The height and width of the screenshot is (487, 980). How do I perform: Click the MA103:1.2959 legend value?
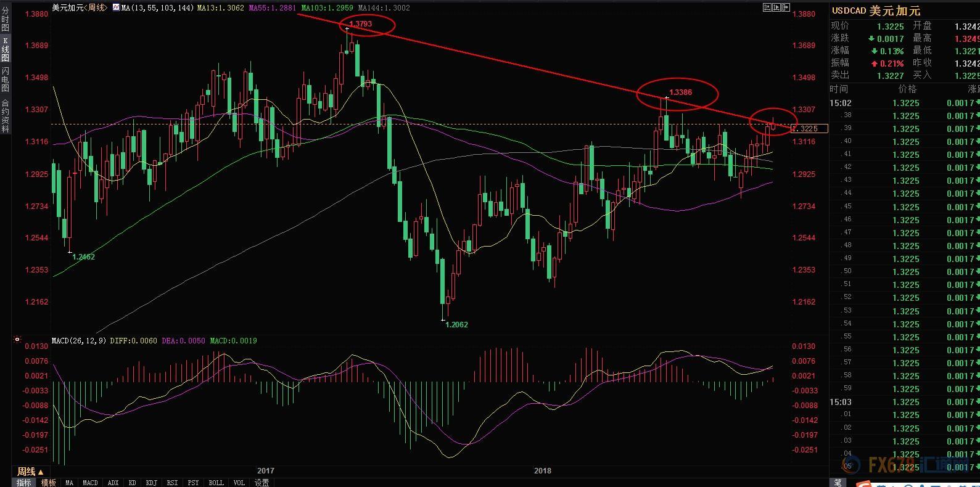tap(327, 8)
